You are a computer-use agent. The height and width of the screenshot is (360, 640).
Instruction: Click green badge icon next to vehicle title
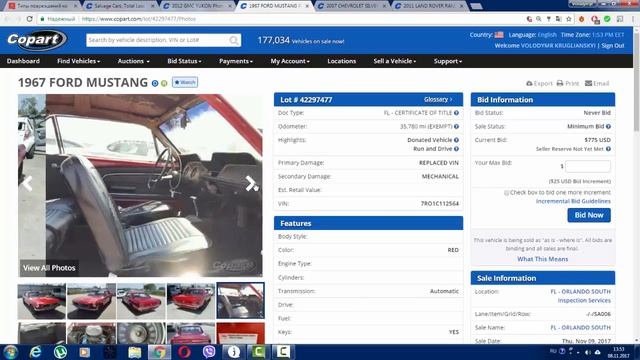coord(164,83)
